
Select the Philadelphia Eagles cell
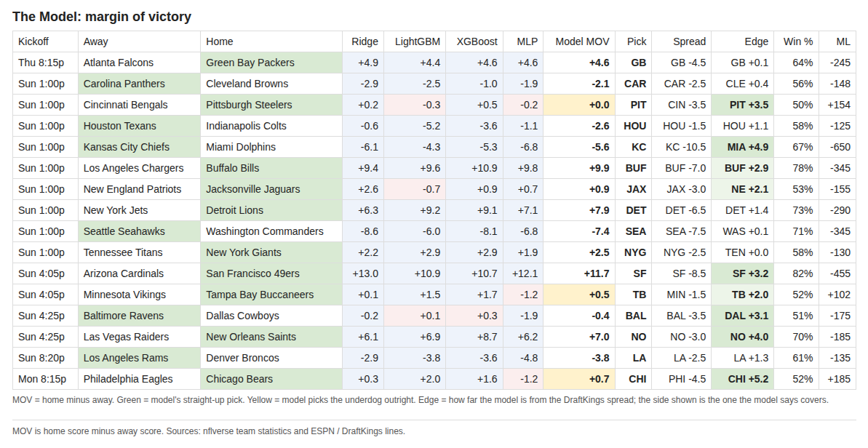click(139, 379)
